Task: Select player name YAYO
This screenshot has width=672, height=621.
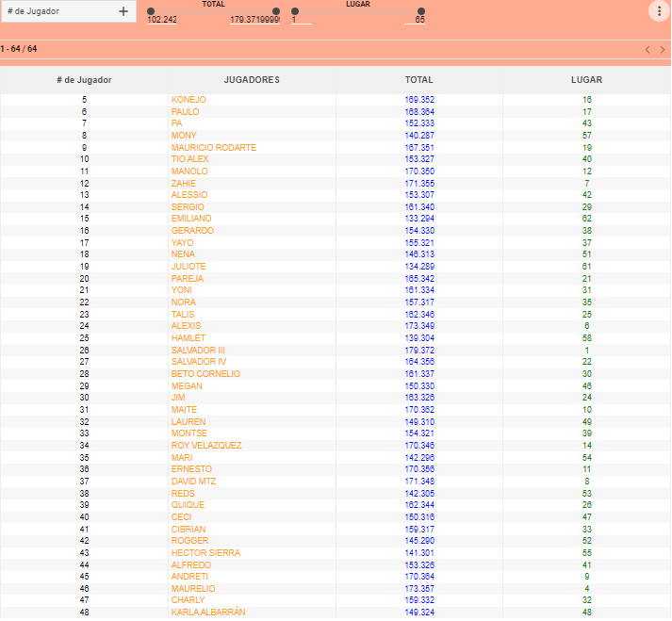Action: pos(182,243)
